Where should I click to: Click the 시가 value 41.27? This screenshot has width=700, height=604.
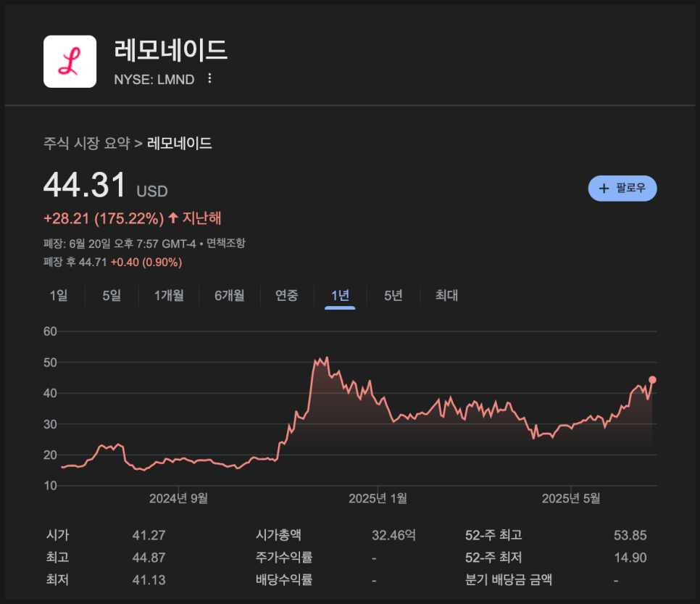click(x=149, y=535)
